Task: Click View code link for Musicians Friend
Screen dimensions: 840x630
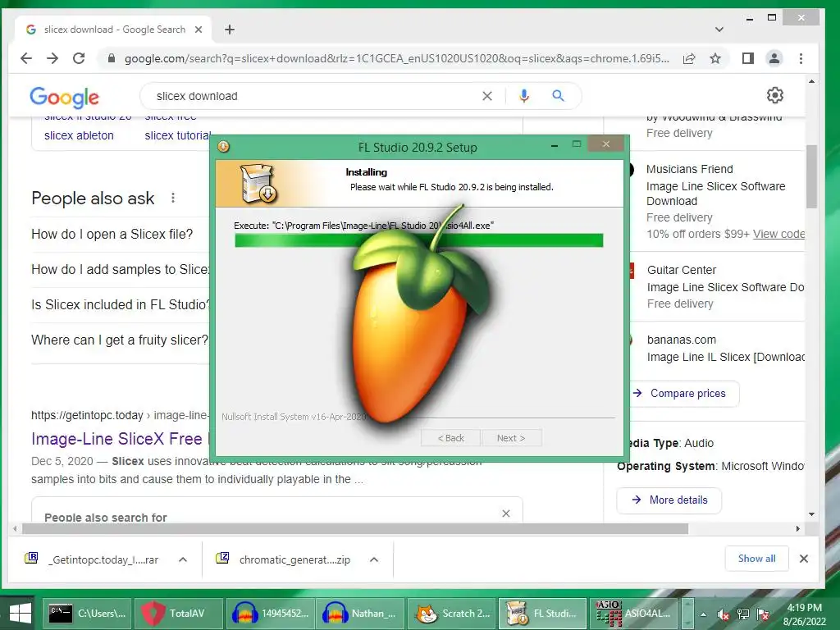Action: coord(778,234)
